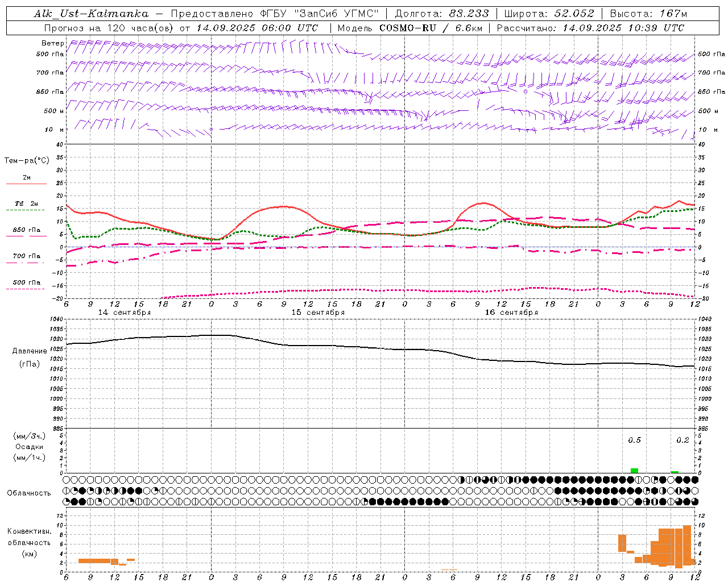Select the elevation label Высота: 167м
Viewport: 728px width, 582px height.
[x=648, y=14]
